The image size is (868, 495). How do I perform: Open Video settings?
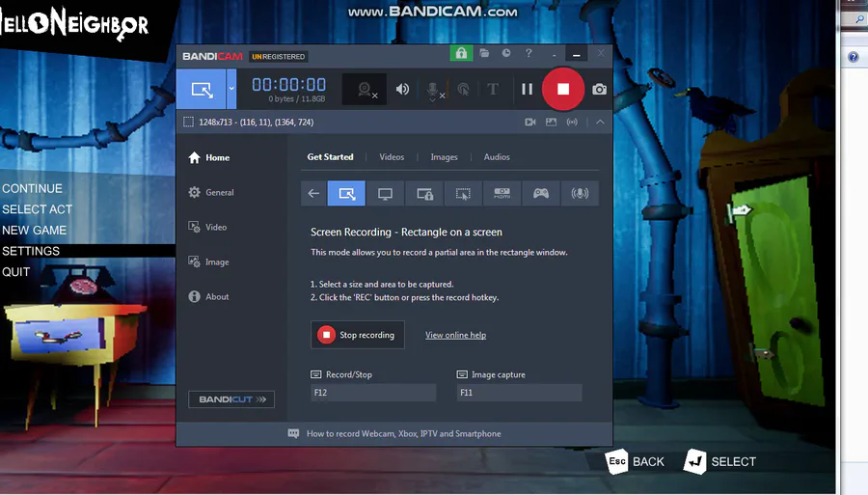[207, 228]
